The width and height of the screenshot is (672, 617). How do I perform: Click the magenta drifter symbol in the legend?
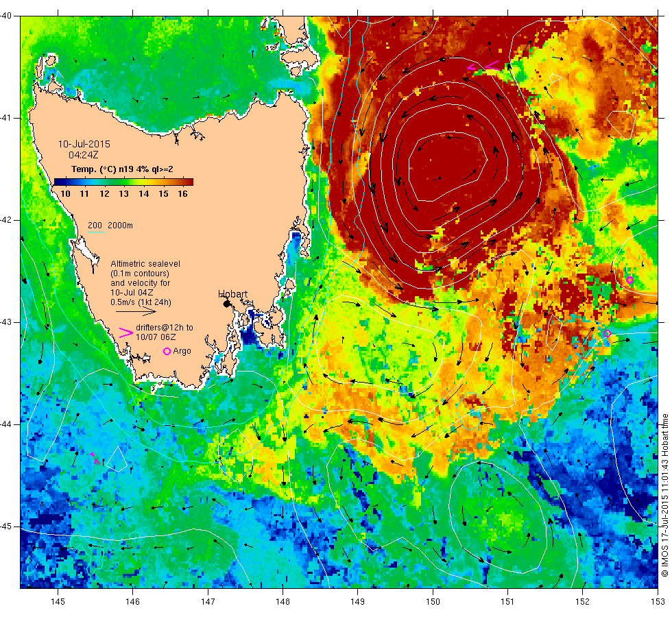pyautogui.click(x=125, y=333)
